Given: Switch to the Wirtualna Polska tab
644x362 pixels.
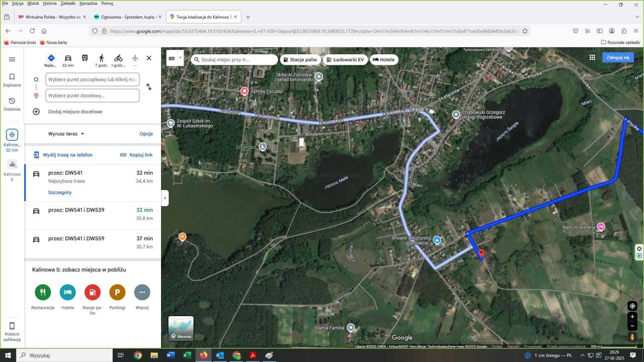Looking at the screenshot, I should click(x=49, y=17).
